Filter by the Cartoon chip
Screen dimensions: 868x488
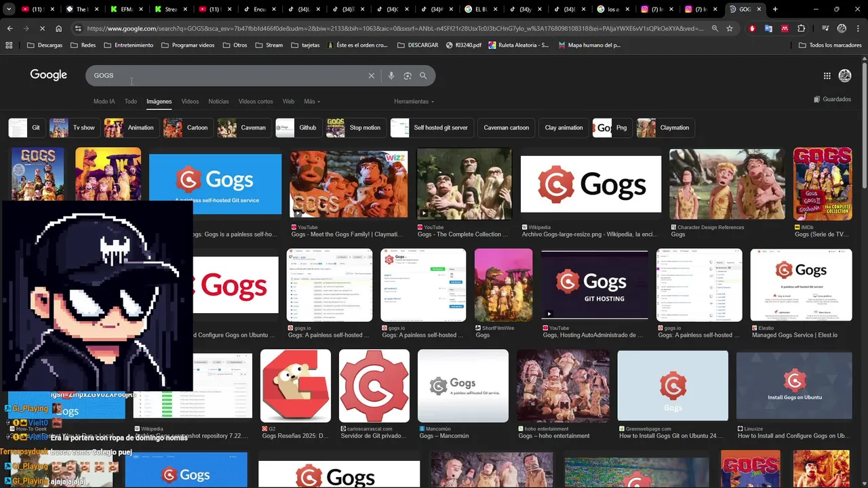pos(188,127)
